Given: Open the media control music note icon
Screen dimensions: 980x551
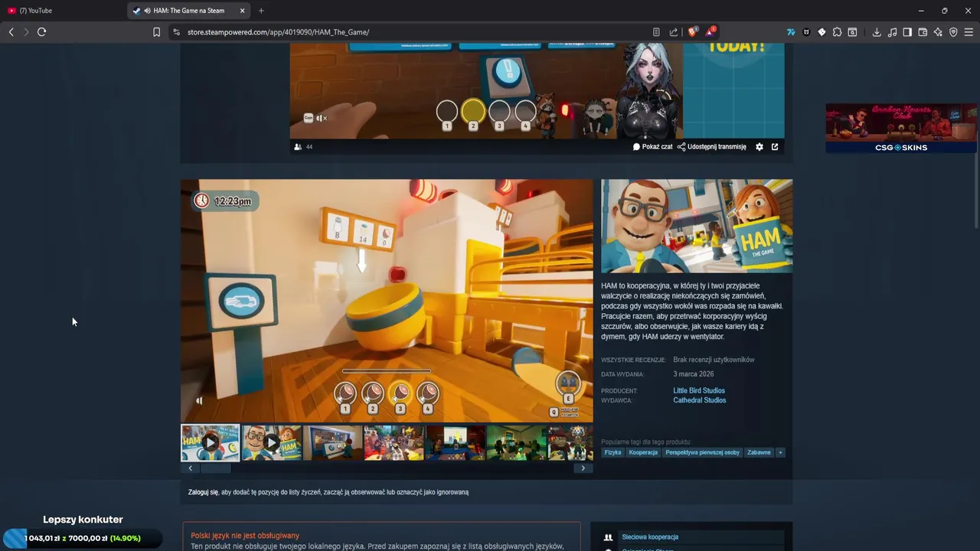Looking at the screenshot, I should [892, 32].
